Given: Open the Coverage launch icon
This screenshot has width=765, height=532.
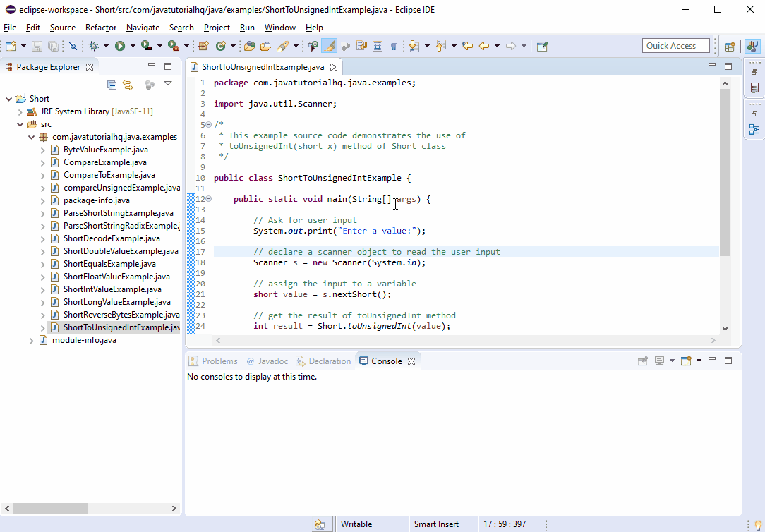Looking at the screenshot, I should tap(146, 47).
